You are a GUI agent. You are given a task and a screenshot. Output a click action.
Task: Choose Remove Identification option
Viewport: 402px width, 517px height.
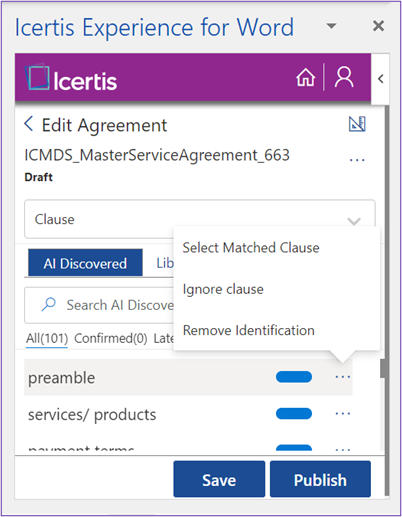pos(249,330)
